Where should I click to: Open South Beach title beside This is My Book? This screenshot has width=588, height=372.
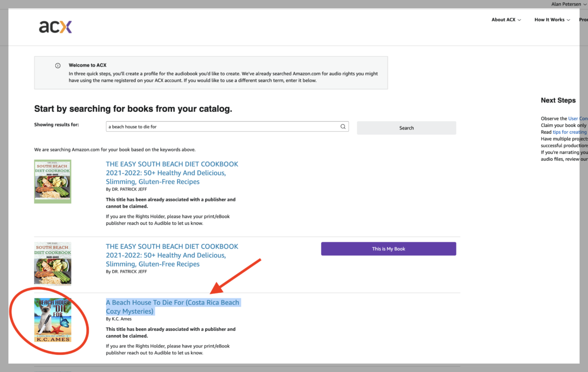172,255
